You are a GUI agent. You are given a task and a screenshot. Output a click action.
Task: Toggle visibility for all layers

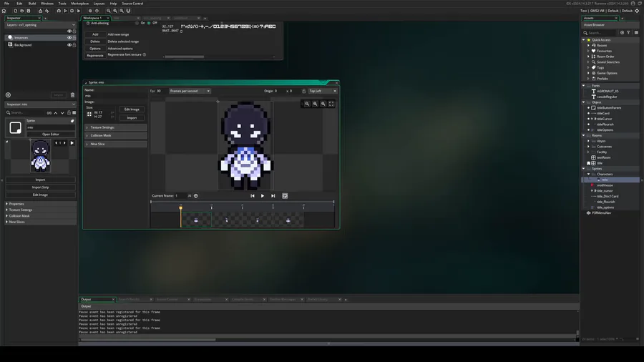pos(69,31)
